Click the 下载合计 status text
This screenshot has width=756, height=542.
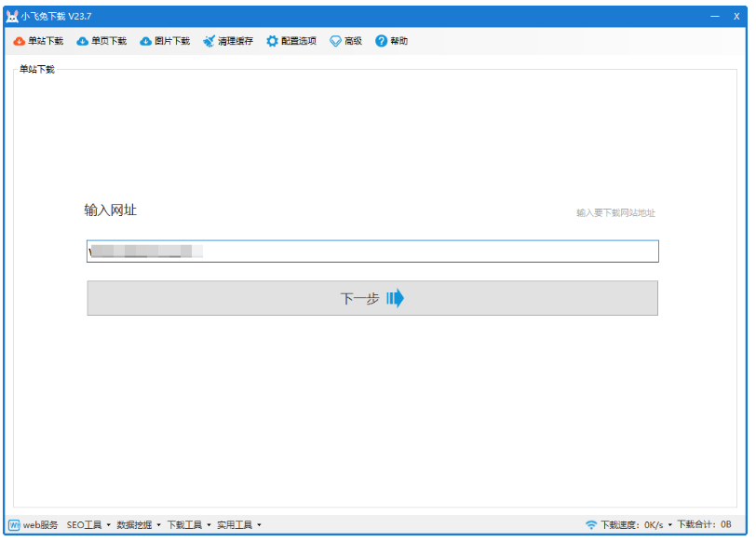pos(704,525)
